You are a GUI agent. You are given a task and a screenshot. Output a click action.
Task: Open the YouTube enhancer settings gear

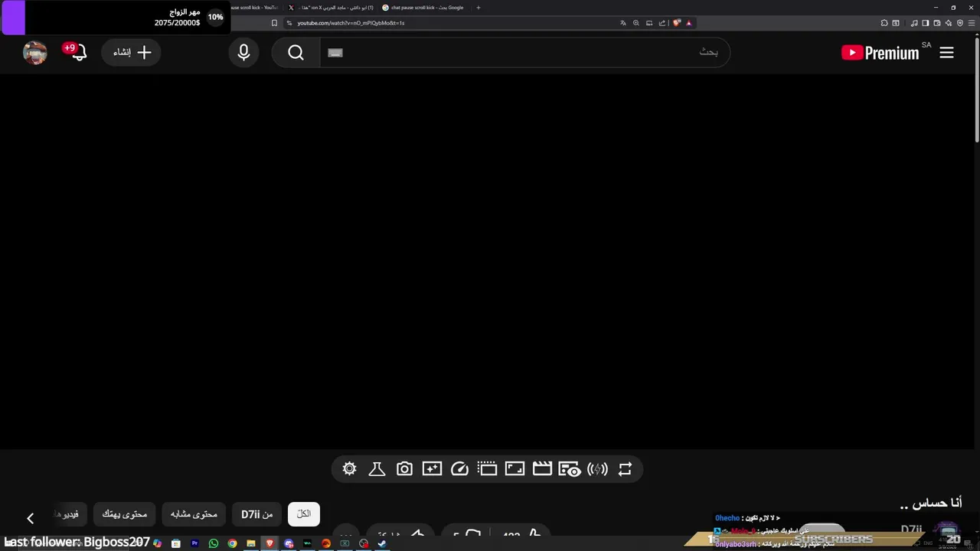[350, 469]
